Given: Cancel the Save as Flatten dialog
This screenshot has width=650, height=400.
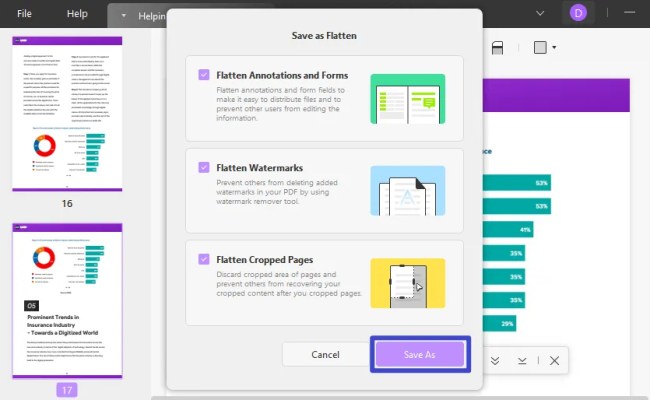Looking at the screenshot, I should pos(325,354).
